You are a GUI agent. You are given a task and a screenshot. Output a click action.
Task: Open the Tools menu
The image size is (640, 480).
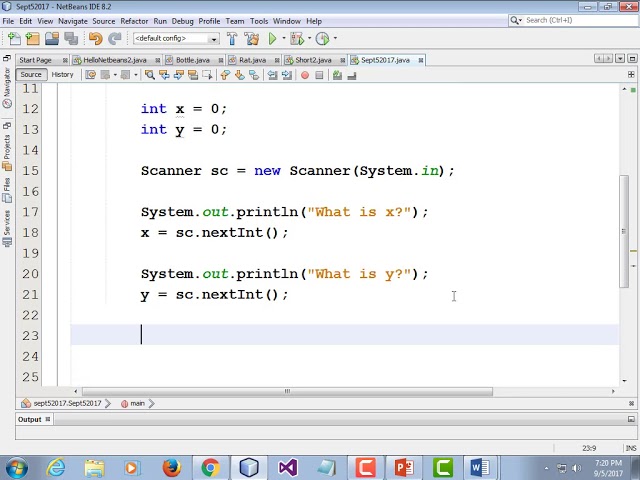coord(259,21)
